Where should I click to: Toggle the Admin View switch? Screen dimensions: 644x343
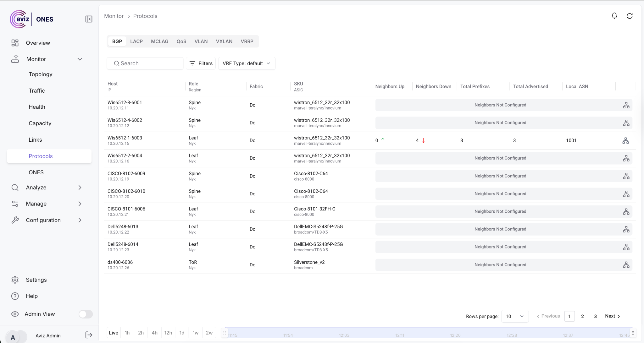[x=86, y=314]
